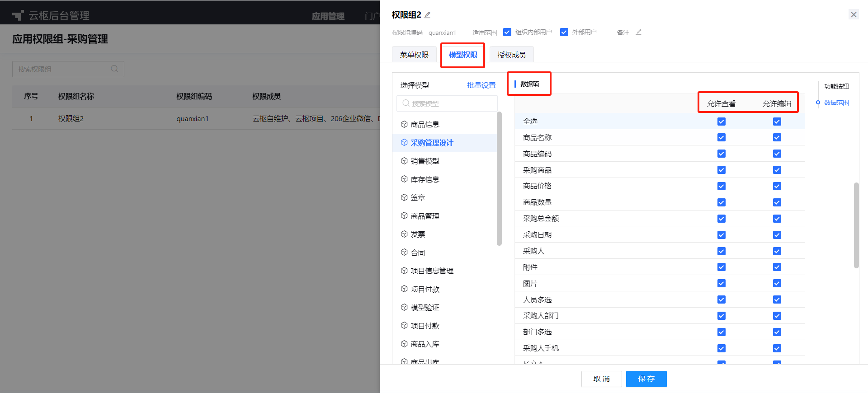Click the model list vertical scrollbar
Viewport: 868px width, 393px height.
499,178
